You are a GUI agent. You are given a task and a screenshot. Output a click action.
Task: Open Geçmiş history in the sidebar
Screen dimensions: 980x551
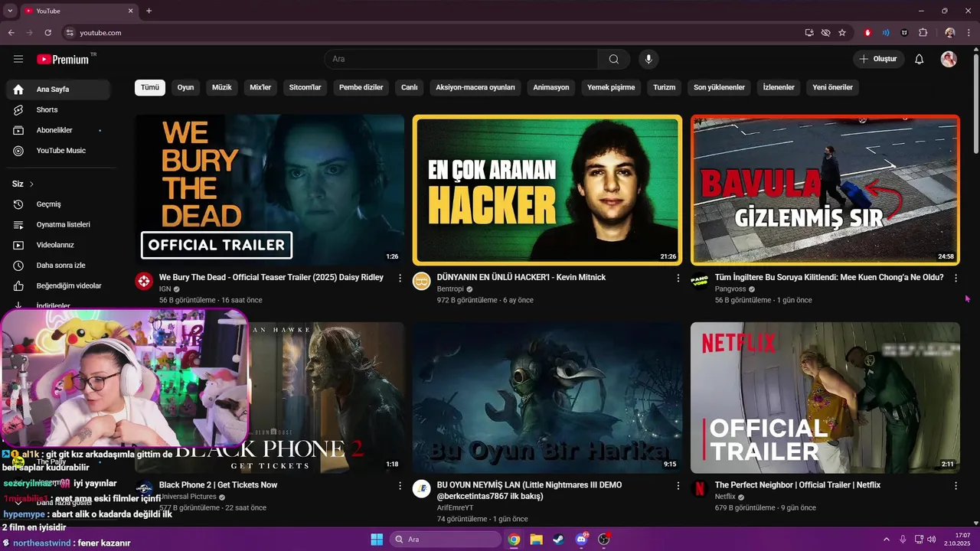[x=58, y=204]
